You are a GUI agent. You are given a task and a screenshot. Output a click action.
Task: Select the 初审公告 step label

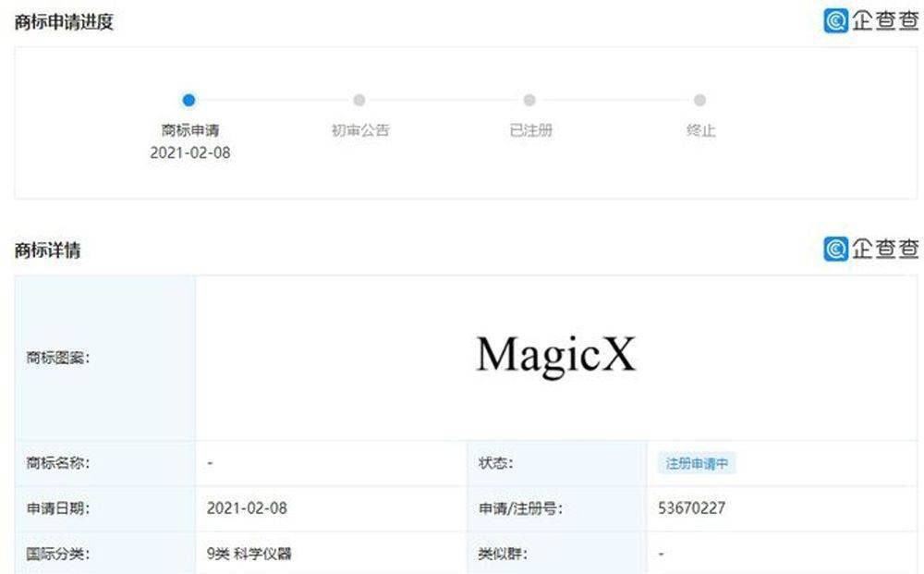360,130
